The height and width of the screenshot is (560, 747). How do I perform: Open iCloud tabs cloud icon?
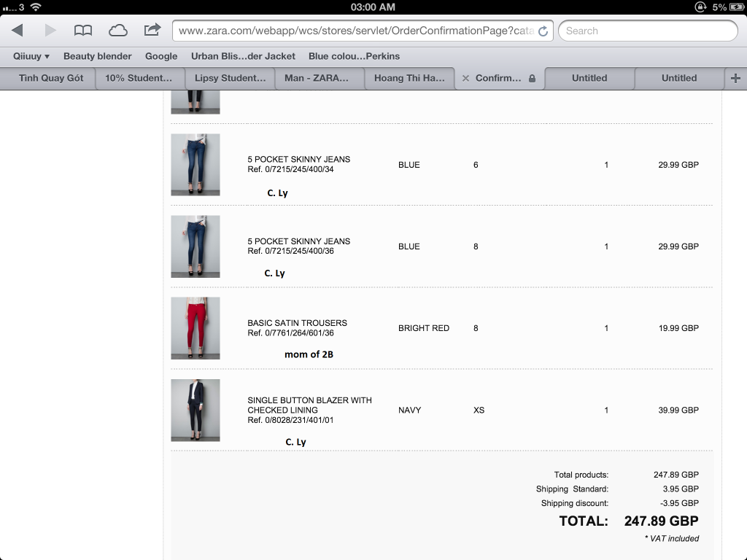[117, 30]
